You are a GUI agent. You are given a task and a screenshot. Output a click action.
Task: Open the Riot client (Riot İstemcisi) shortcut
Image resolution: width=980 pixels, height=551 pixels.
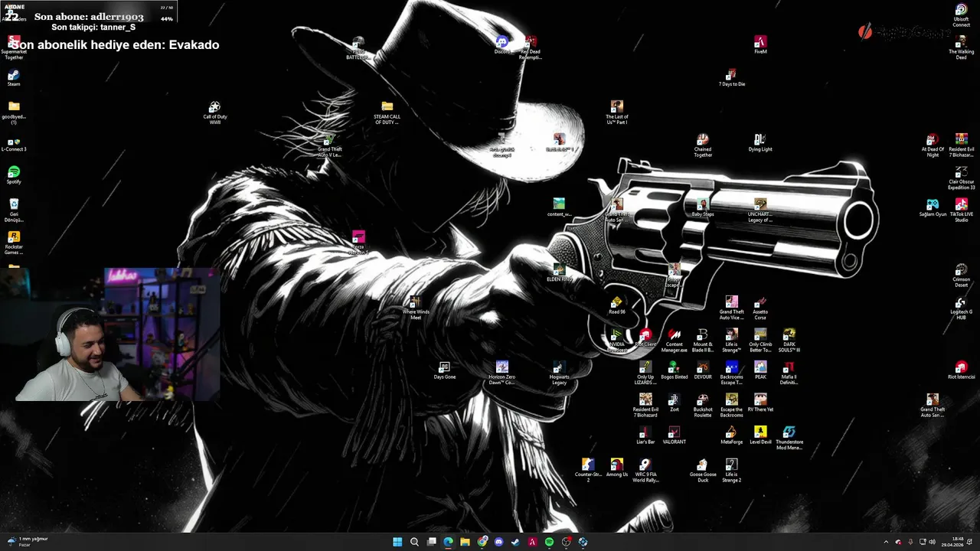coord(962,370)
